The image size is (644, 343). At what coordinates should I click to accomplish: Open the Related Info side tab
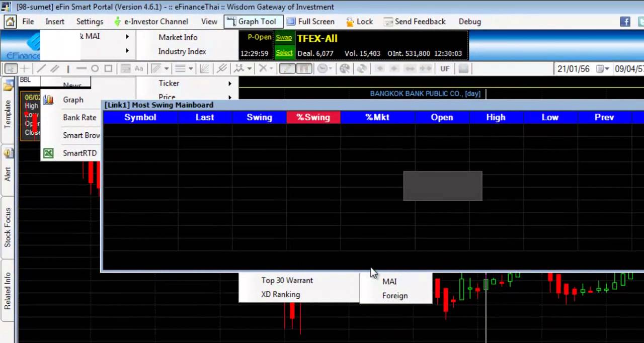click(x=8, y=290)
